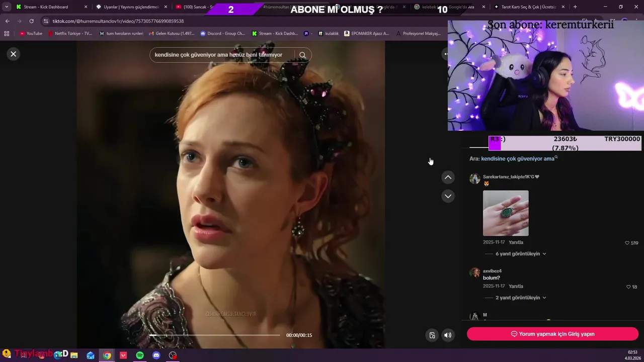This screenshot has width=644, height=362.
Task: Switch to 'Uyarılar | Yayınını güçlendirmek' tab
Action: pyautogui.click(x=131, y=7)
